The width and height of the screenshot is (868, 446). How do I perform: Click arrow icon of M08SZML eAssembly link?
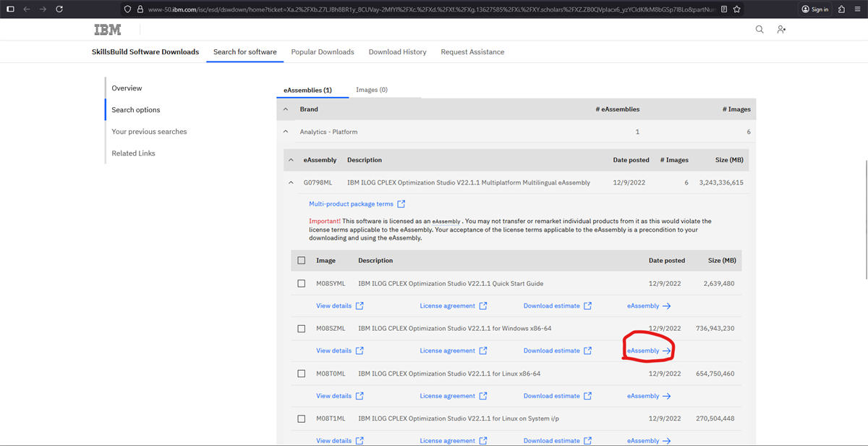[666, 351]
